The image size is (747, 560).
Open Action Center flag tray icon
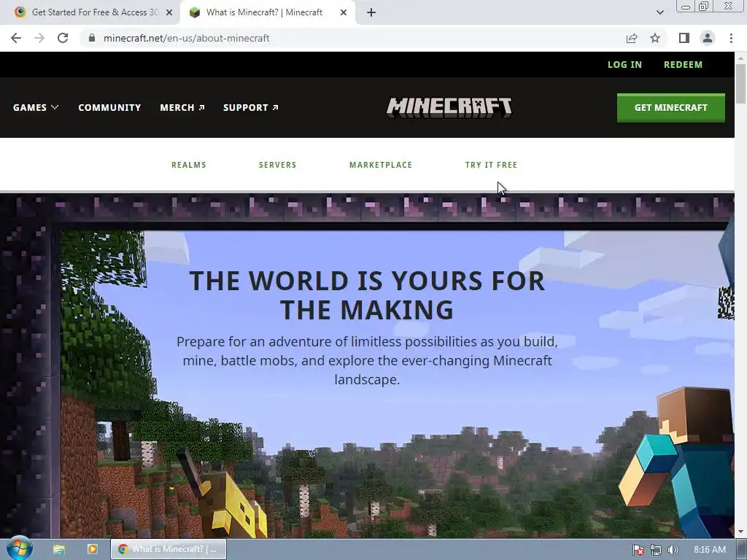pos(638,550)
